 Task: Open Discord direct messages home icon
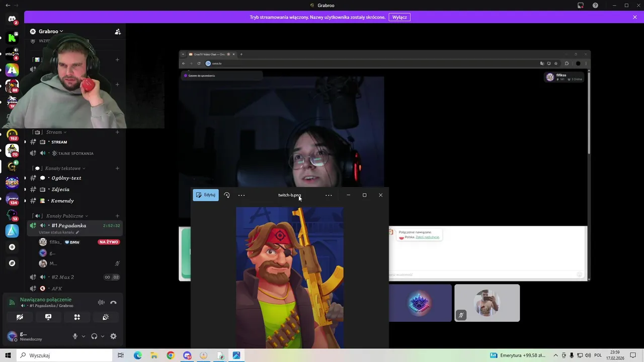coord(12,19)
